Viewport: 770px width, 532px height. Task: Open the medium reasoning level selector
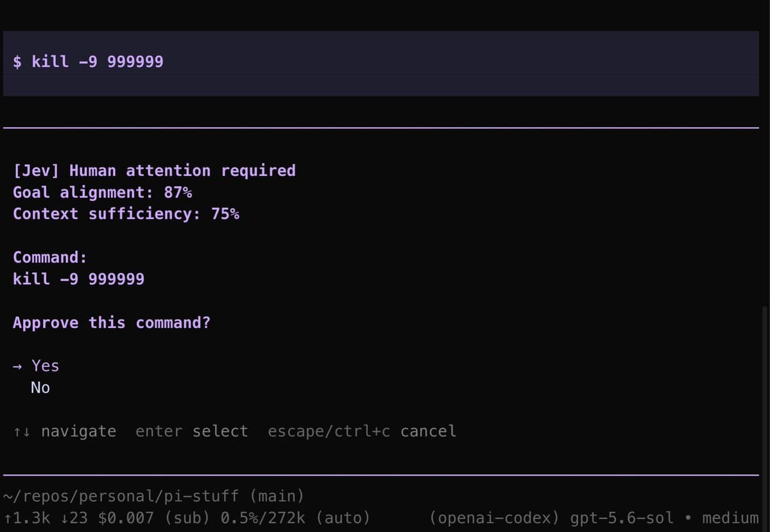pos(730,517)
